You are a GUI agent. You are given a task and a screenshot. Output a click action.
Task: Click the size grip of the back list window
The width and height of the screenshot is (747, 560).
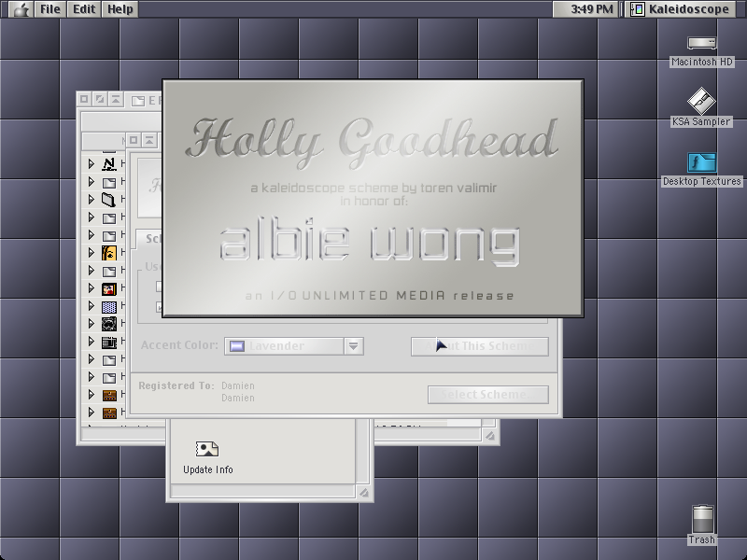pos(489,436)
